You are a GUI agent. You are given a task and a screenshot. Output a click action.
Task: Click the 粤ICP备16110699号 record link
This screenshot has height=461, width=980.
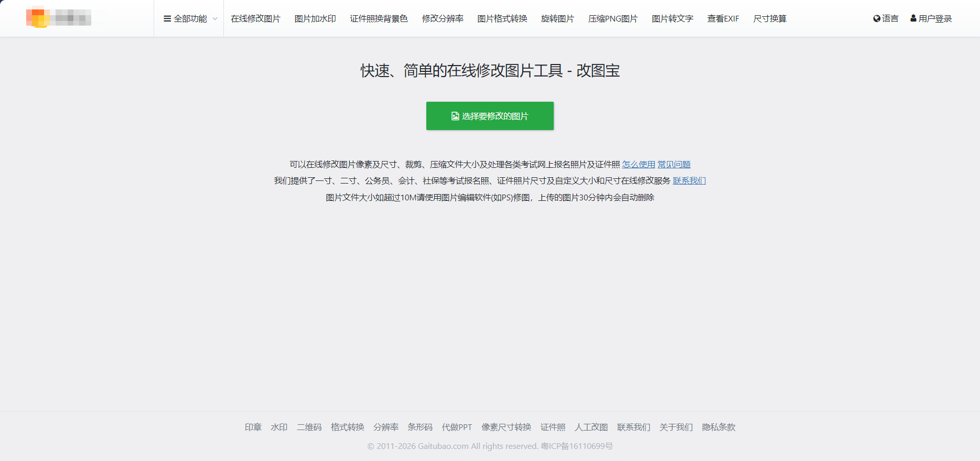[x=577, y=446]
